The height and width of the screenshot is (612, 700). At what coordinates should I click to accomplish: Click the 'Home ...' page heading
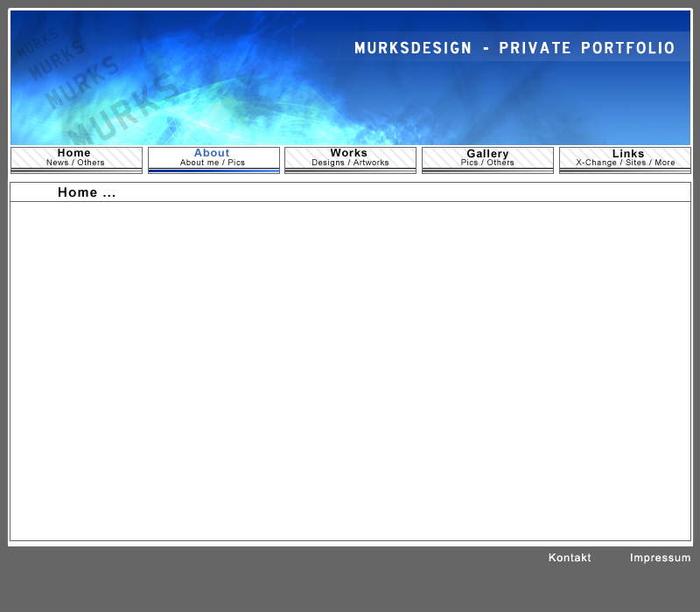[87, 192]
